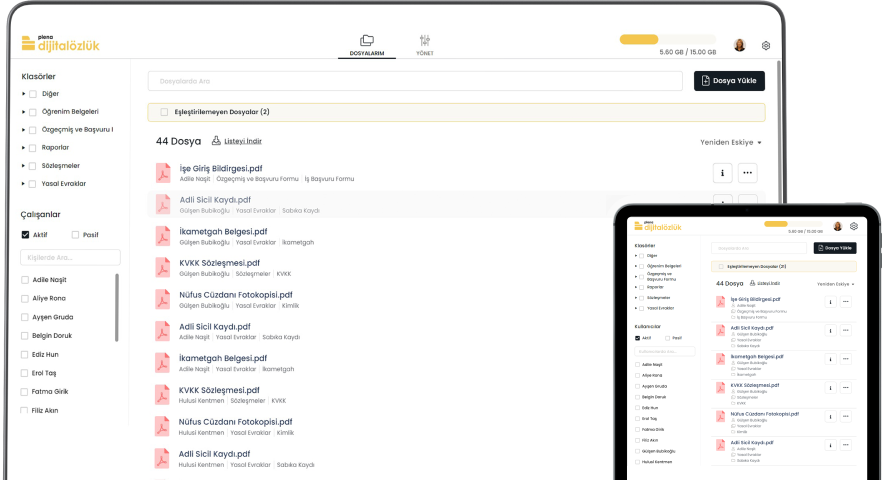Click the Plena Dijitalözlük logo
The width and height of the screenshot is (882, 480).
[x=61, y=43]
